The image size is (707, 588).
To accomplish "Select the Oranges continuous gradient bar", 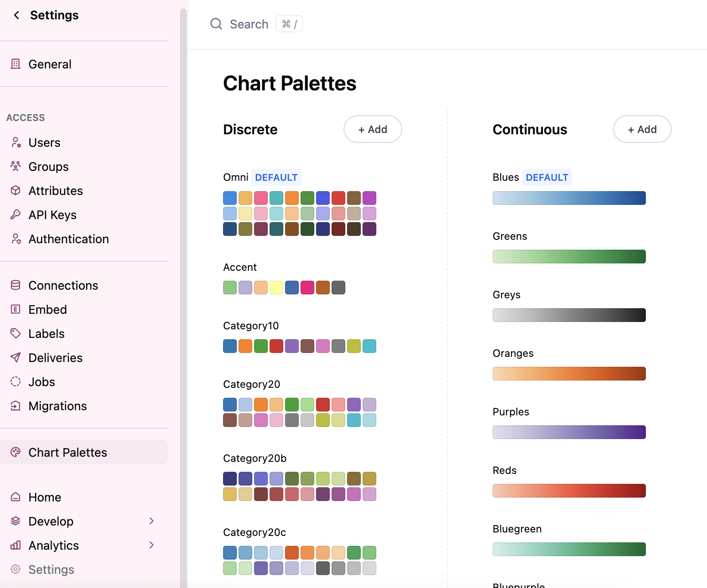I will (569, 374).
